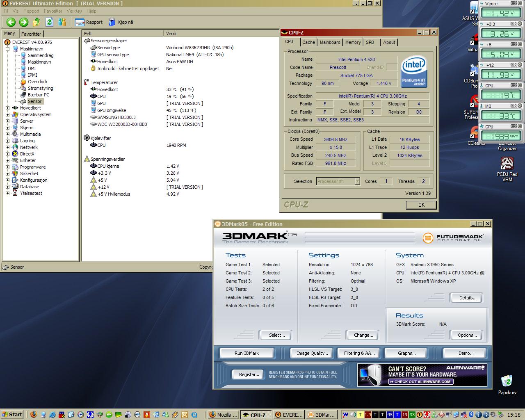This screenshot has height=420, width=525.
Task: Click the Windows Start button
Action: (x=12, y=414)
